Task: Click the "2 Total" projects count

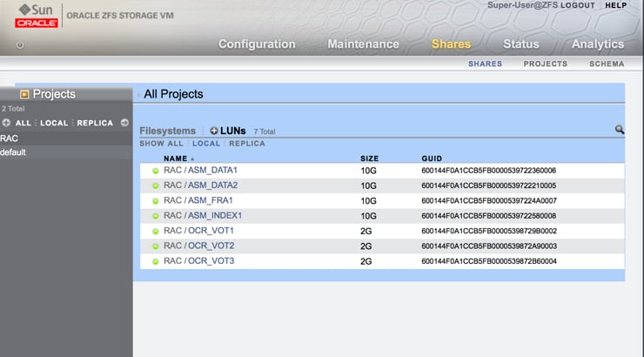Action: (x=13, y=109)
